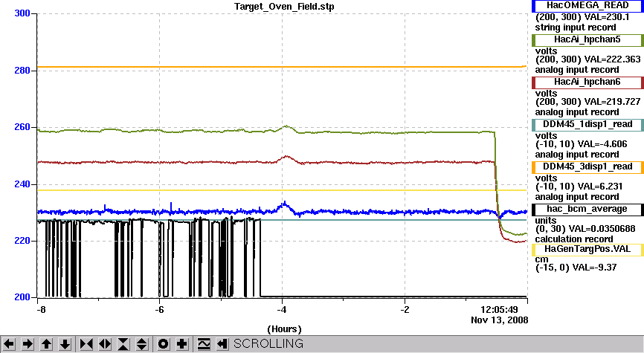This screenshot has height=353, width=644.
Task: Click the Nov 13, 2008 date label
Action: (x=500, y=320)
